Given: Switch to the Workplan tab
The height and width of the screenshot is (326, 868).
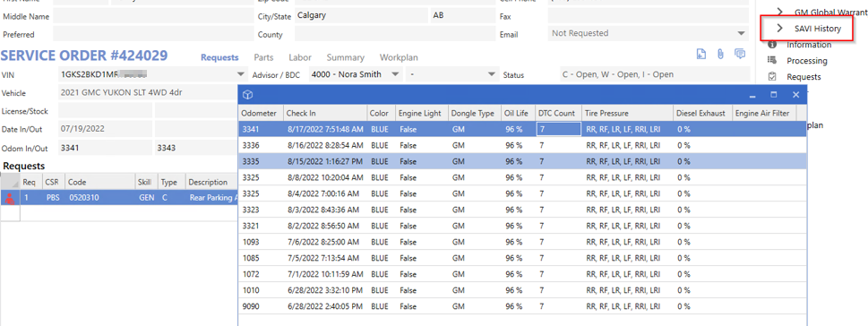Looking at the screenshot, I should point(399,57).
